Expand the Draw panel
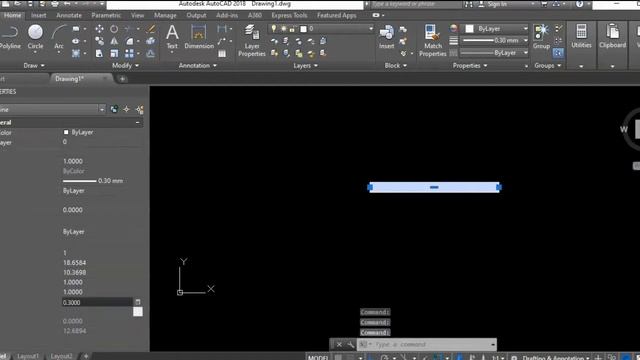Image resolution: width=640 pixels, height=360 pixels. (33, 65)
